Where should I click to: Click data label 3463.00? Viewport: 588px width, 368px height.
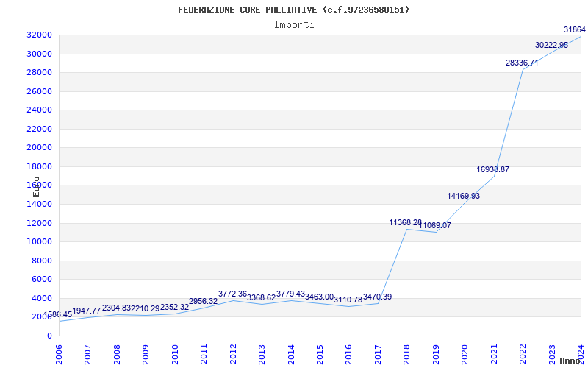tap(320, 297)
